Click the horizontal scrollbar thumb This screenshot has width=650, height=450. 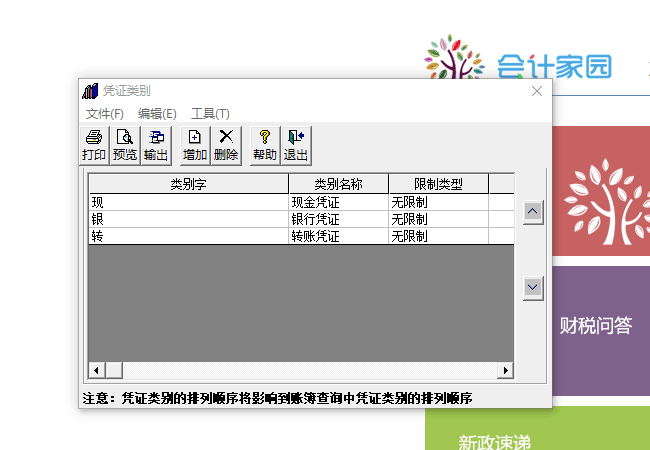coord(114,370)
